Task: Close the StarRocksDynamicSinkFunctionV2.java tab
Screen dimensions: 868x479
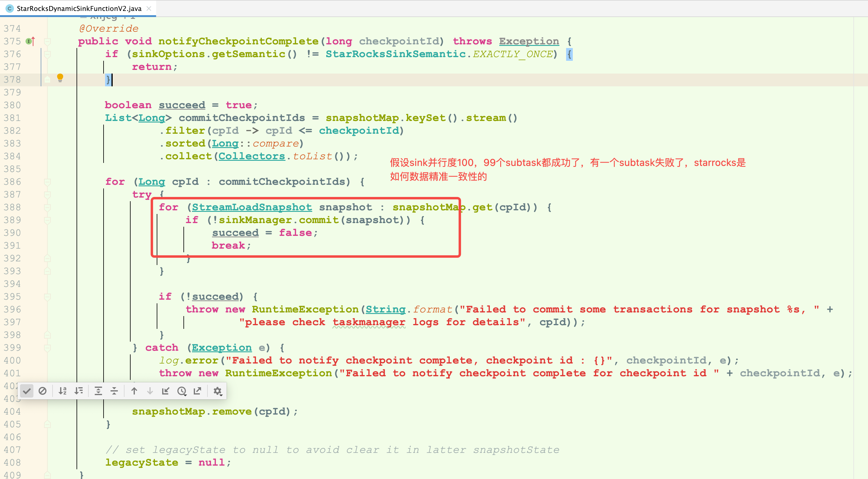Action: click(149, 9)
